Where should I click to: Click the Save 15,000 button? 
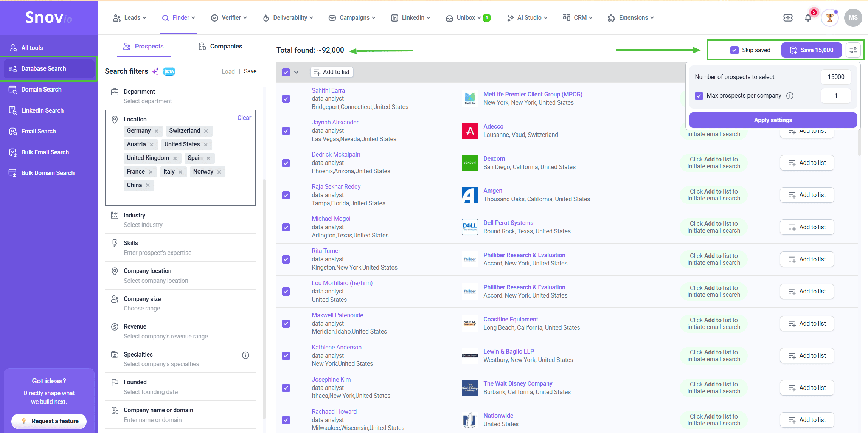point(812,50)
